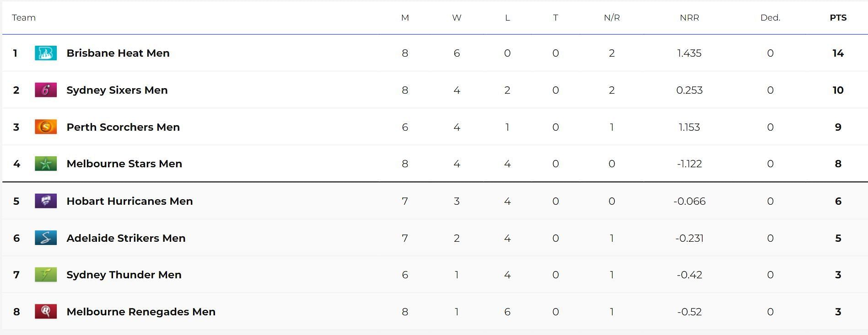The width and height of the screenshot is (868, 335).
Task: Click the Sydney Sixers team logo
Action: [46, 90]
